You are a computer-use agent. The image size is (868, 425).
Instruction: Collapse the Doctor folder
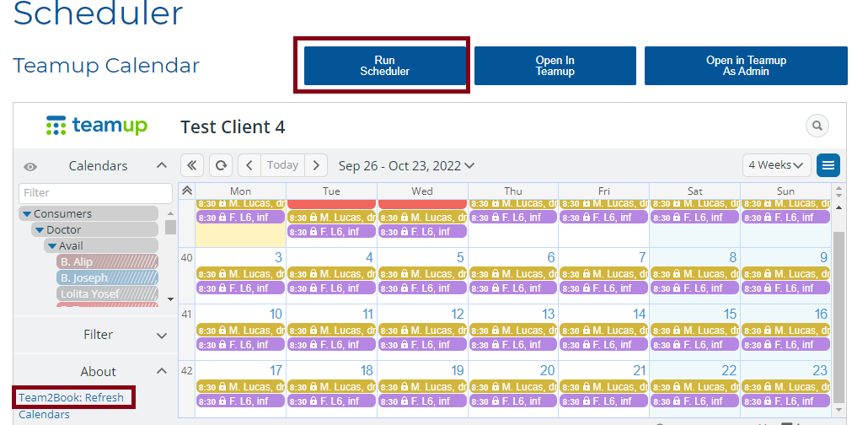[40, 230]
